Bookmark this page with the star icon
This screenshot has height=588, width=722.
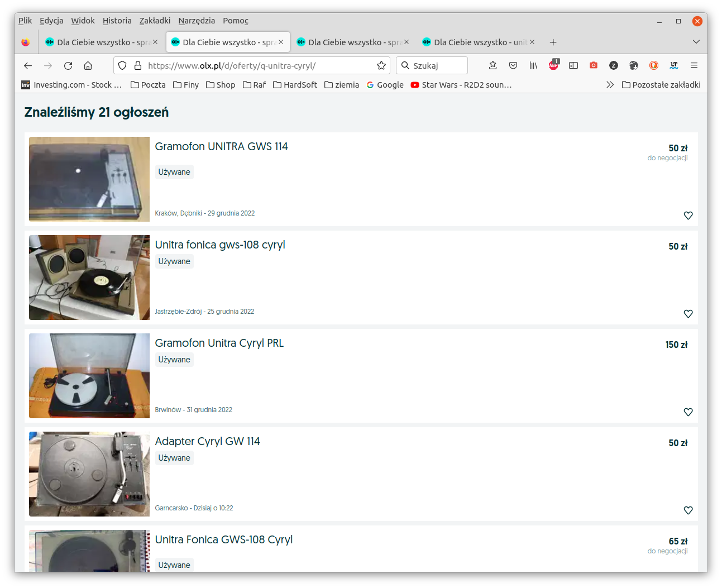pos(381,65)
